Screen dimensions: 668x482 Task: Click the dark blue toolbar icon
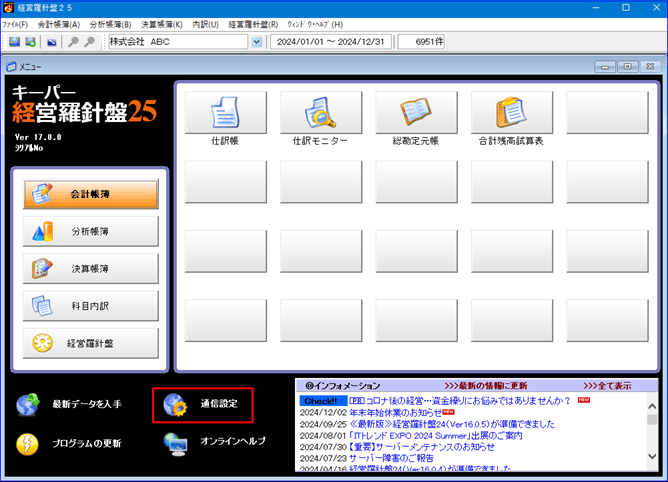click(x=52, y=42)
